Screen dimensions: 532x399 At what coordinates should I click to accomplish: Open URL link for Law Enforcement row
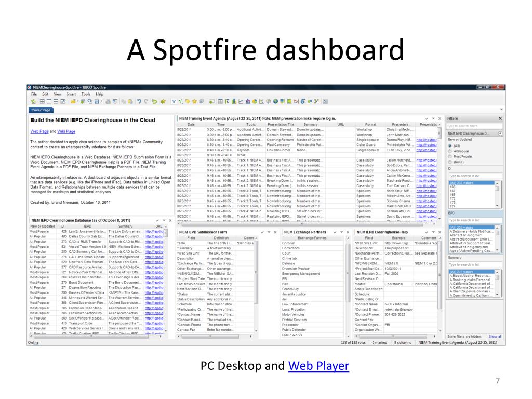click(154, 231)
